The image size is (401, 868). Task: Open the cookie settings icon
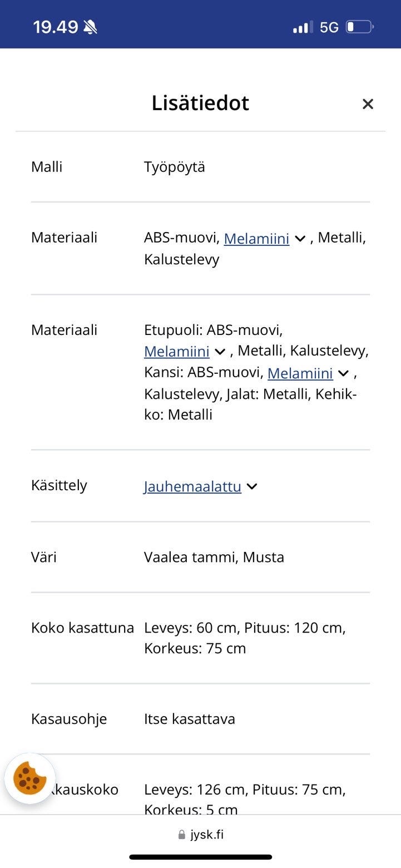point(29,777)
